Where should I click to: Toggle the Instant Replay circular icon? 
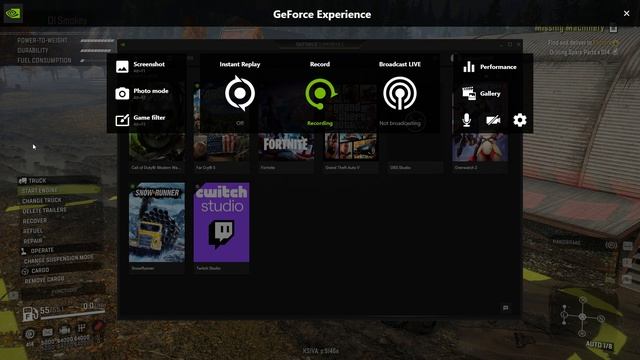pos(240,93)
